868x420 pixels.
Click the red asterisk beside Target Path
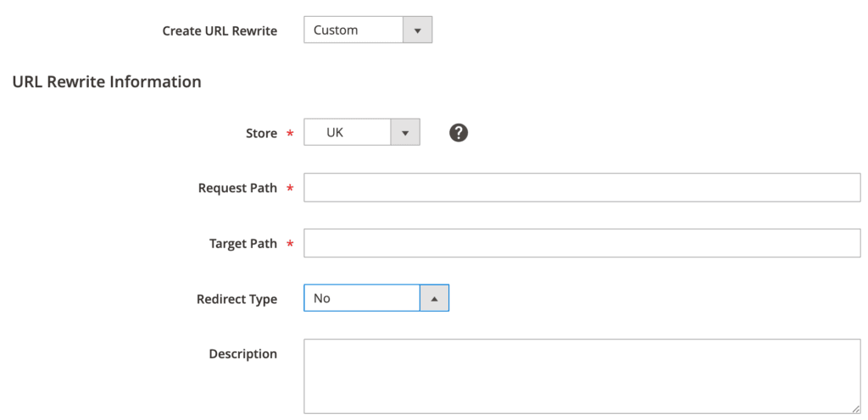(291, 243)
